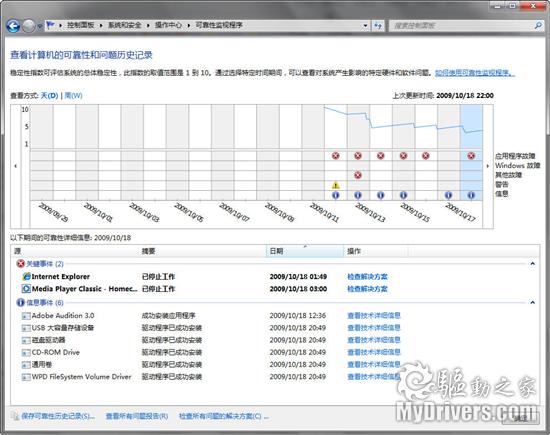The width and height of the screenshot is (550, 435).
Task: Select the CD-ROM Drive row
Action: click(x=275, y=352)
